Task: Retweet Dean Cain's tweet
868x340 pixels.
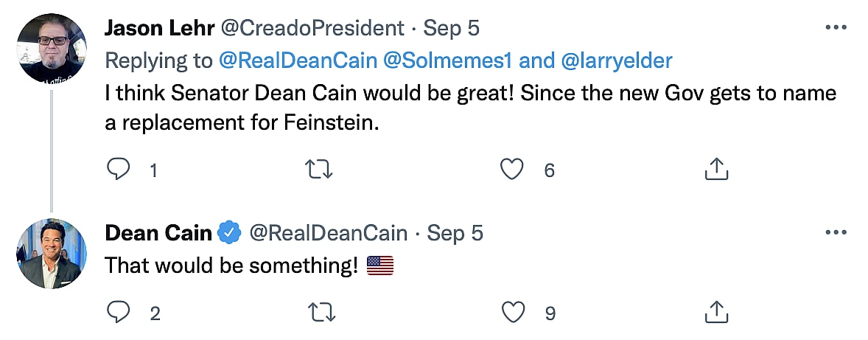Action: click(321, 313)
